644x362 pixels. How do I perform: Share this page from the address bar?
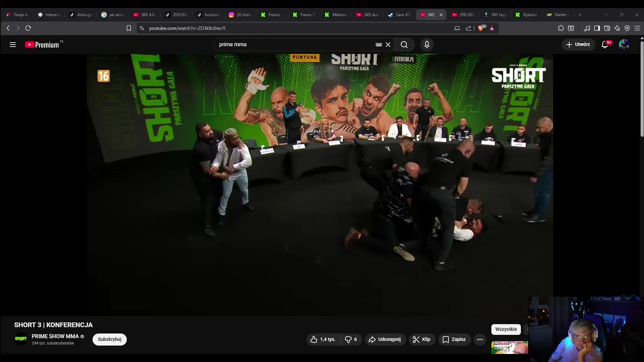(x=468, y=28)
